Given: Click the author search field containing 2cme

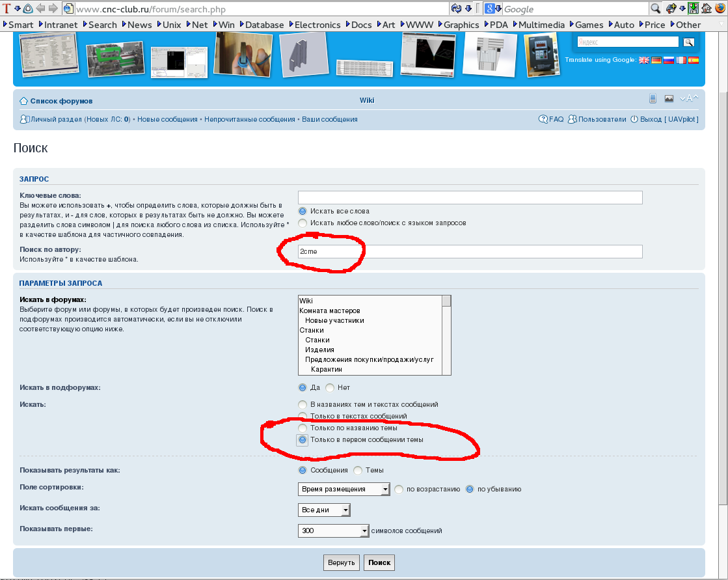Looking at the screenshot, I should pyautogui.click(x=470, y=252).
